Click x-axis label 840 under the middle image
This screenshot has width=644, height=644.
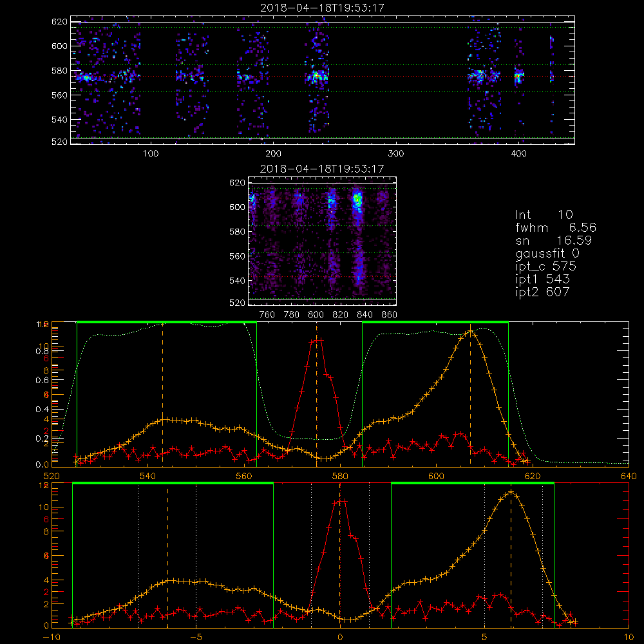coord(365,315)
